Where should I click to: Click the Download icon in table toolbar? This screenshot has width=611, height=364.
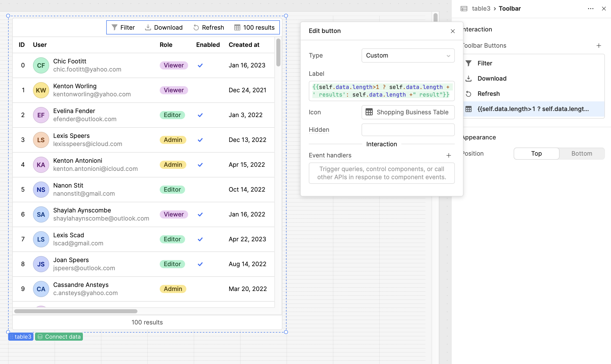click(x=148, y=27)
